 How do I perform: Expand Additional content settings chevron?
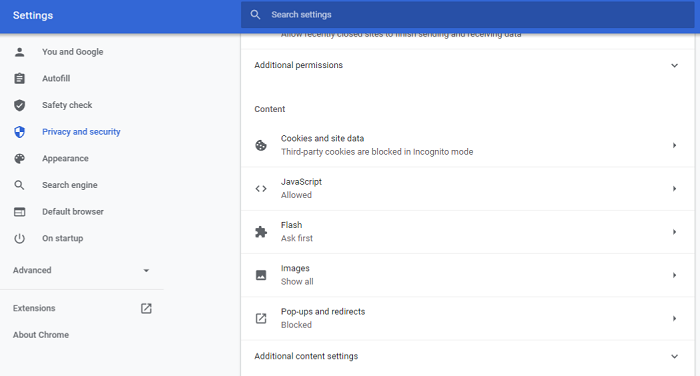[x=675, y=356]
